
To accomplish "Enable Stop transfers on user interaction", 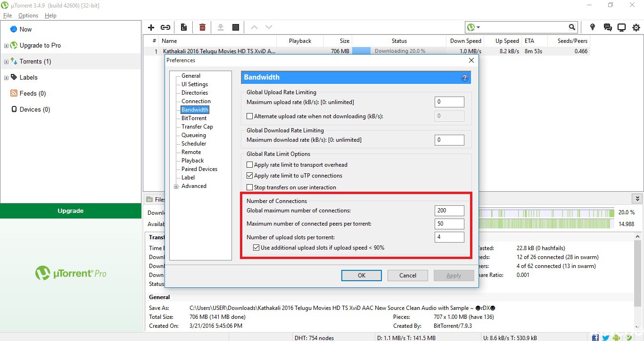I will click(x=250, y=187).
